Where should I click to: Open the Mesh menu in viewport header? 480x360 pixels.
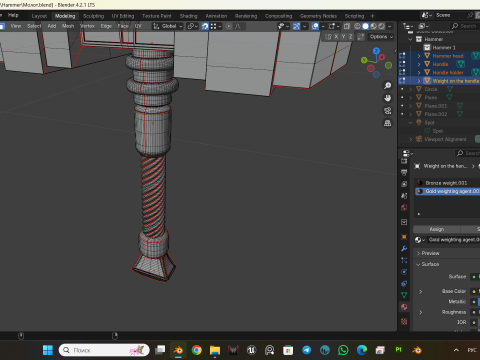(x=68, y=26)
